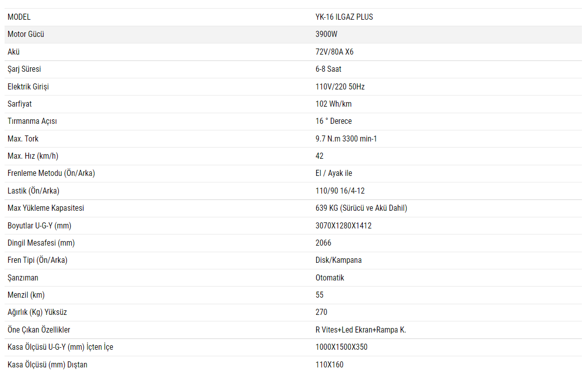Select the 639 KG load capacity value
Screen dimensions: 588x374
pos(361,208)
